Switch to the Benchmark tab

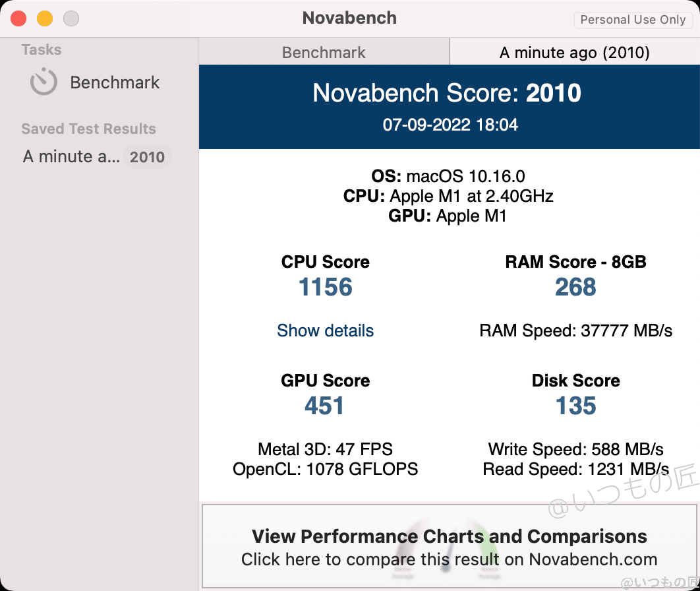324,53
